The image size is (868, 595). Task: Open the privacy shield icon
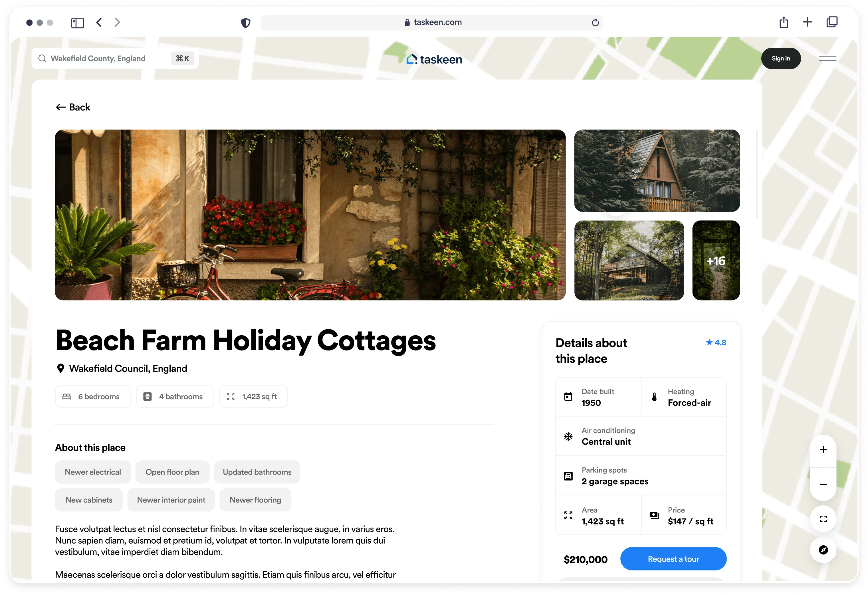click(x=245, y=23)
